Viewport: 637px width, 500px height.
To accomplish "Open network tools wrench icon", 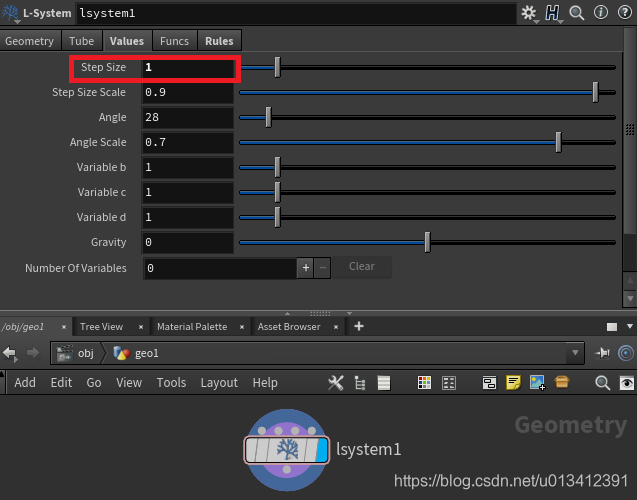I will (336, 383).
